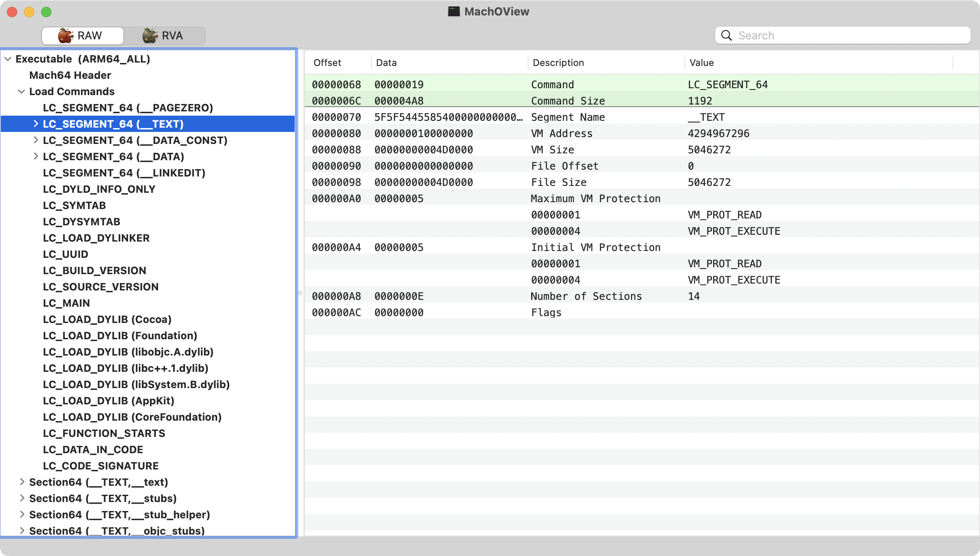Select the Number of Sections row

(586, 296)
